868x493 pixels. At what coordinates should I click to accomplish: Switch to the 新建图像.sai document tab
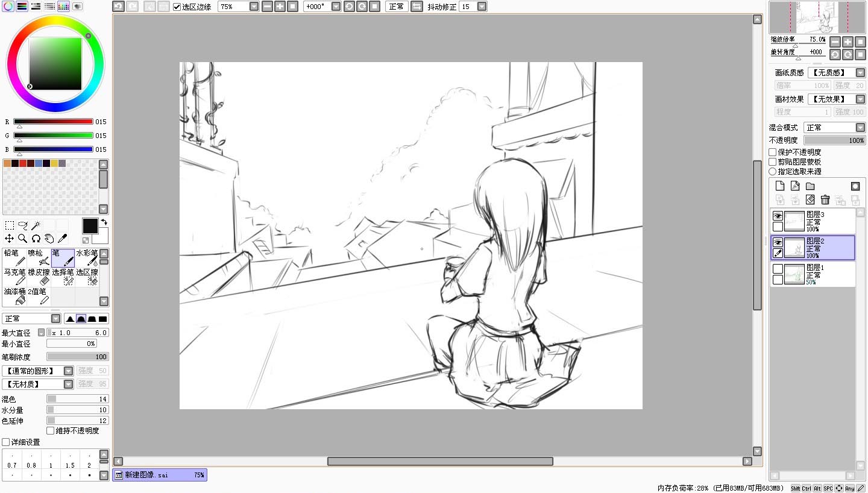[160, 475]
